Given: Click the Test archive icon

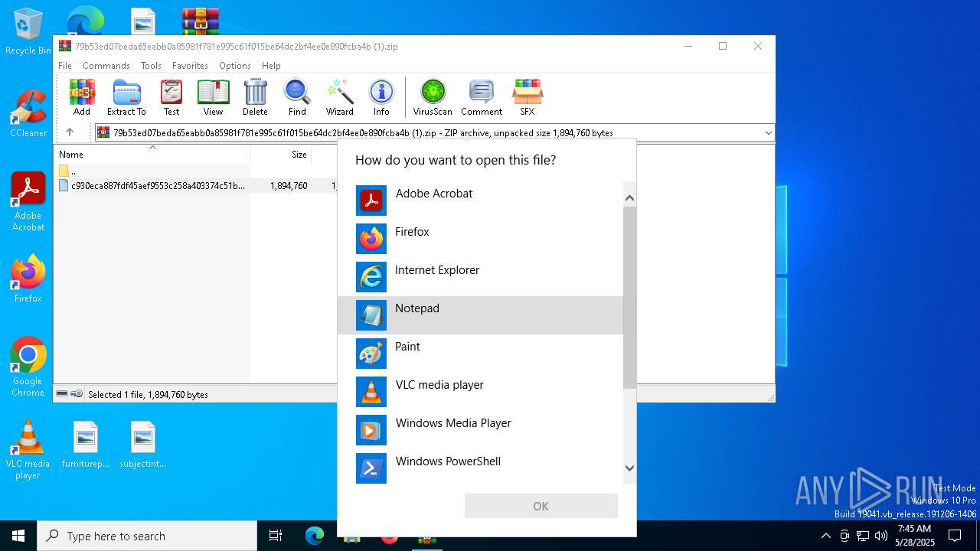Looking at the screenshot, I should [171, 97].
